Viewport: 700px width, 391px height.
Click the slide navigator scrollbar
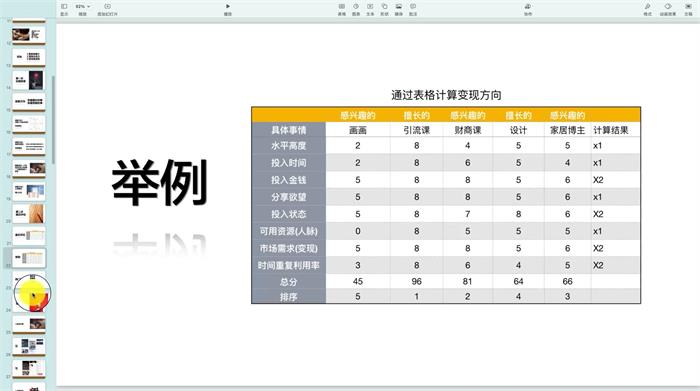coord(53,120)
